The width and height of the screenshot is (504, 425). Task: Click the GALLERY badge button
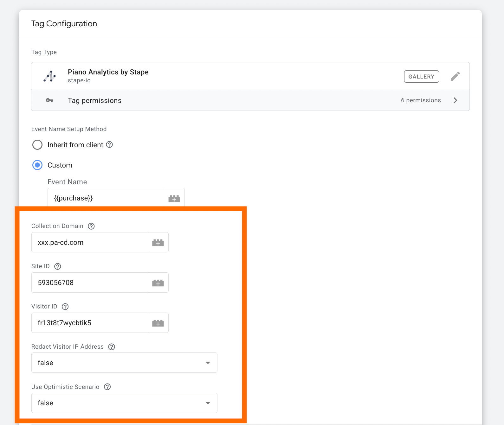[x=421, y=76]
